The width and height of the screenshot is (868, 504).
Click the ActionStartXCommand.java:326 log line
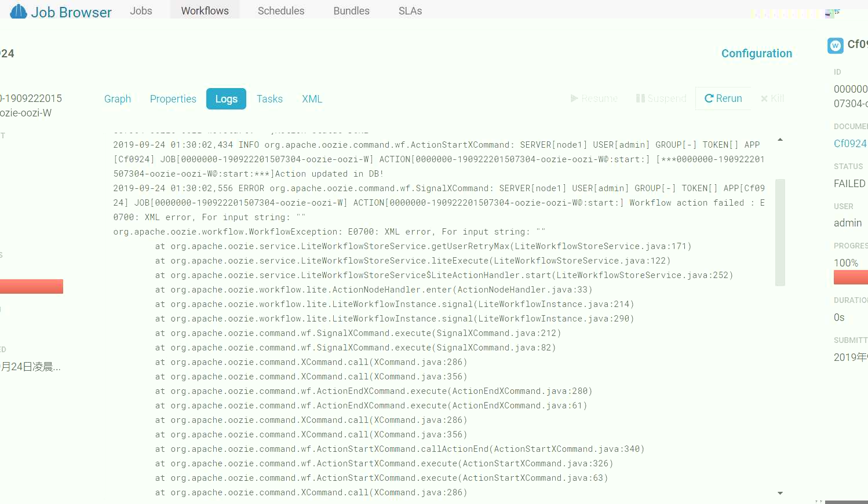(x=384, y=463)
